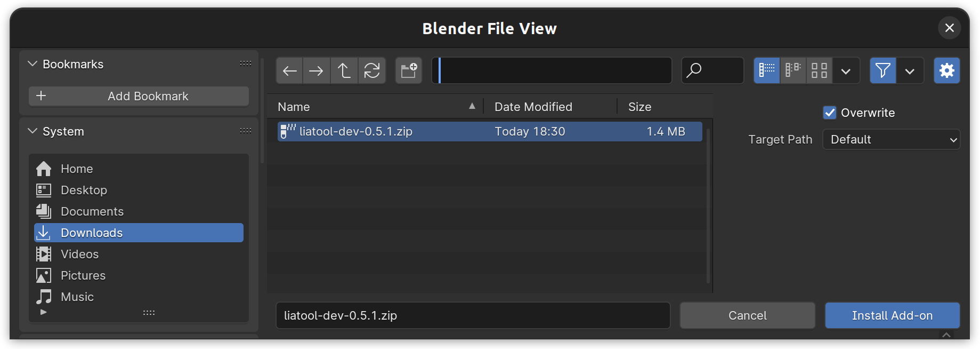The height and width of the screenshot is (349, 980).
Task: Toggle file filtering funnel button
Action: [x=883, y=70]
